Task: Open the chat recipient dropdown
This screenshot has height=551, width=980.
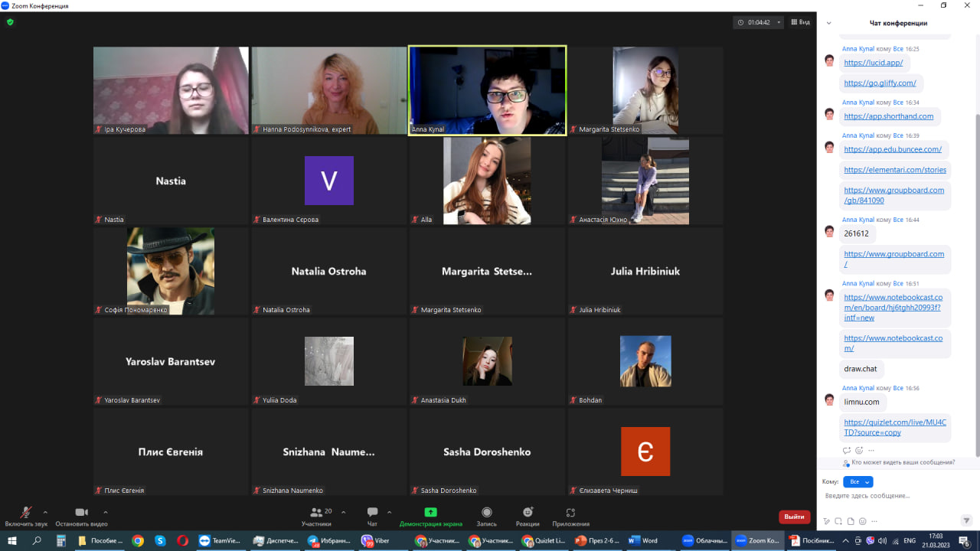Action: pos(857,481)
